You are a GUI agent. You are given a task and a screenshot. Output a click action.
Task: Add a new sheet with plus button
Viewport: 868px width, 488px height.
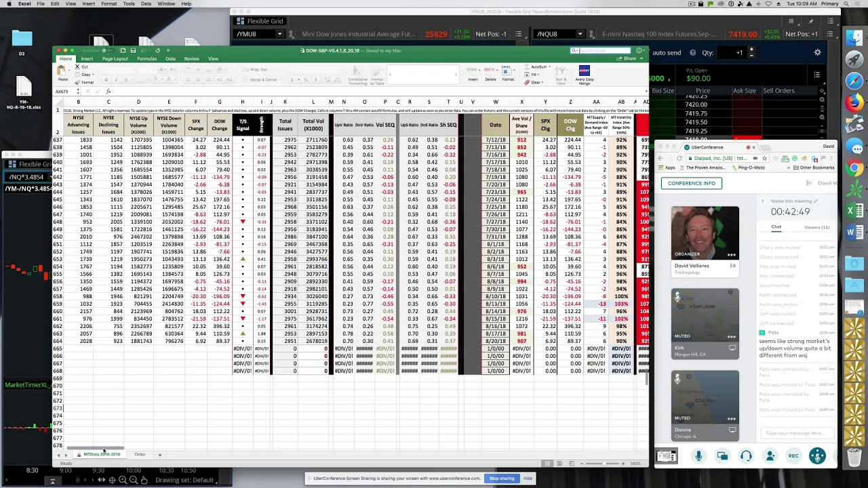pyautogui.click(x=160, y=454)
